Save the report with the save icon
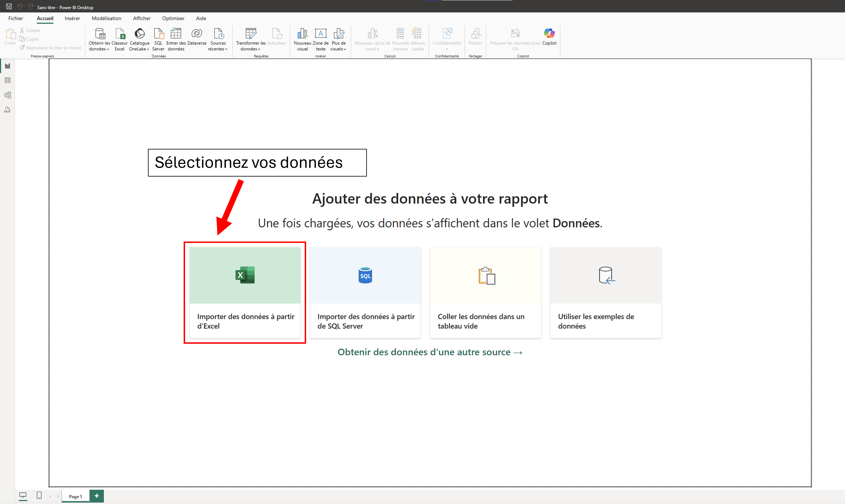 tap(9, 7)
